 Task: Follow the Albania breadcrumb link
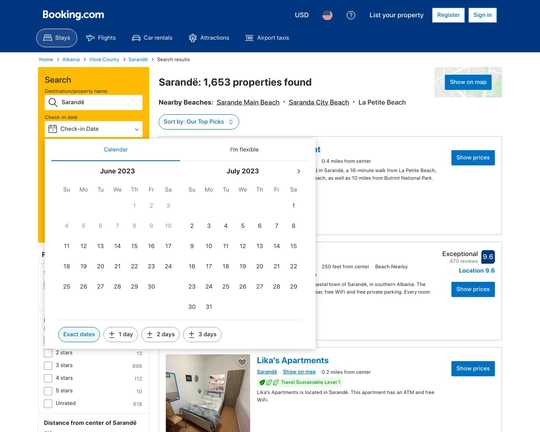[x=71, y=60]
